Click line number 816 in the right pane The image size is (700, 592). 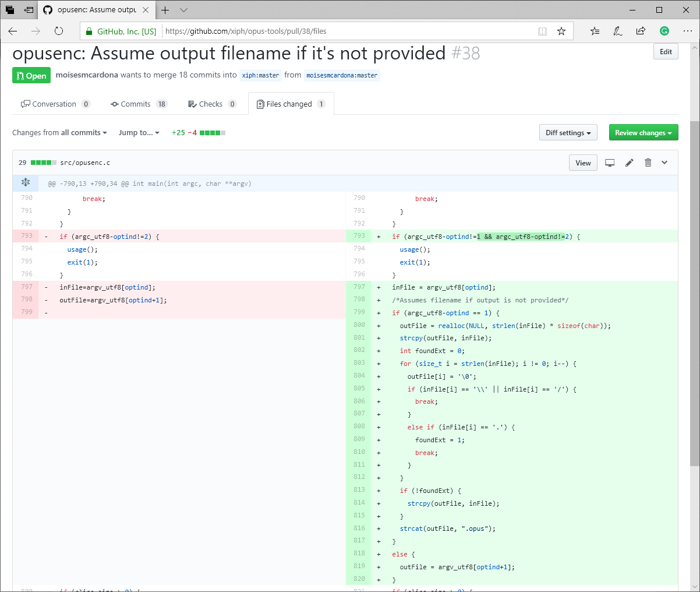(359, 528)
